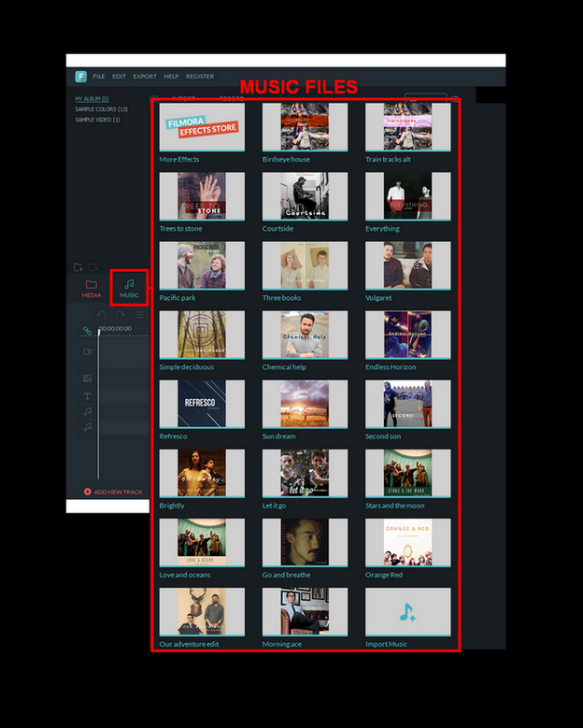The image size is (583, 728).
Task: Click ADD NEW TRACK button
Action: pyautogui.click(x=113, y=492)
